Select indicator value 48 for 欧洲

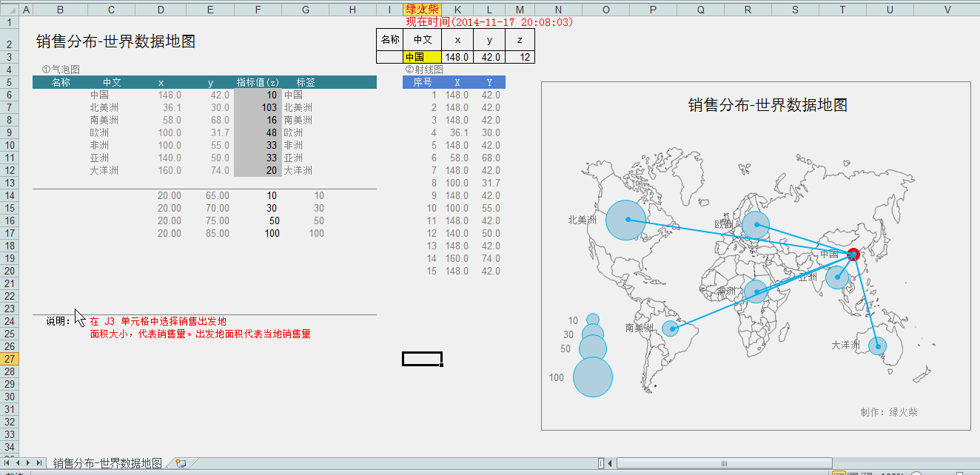pos(258,132)
